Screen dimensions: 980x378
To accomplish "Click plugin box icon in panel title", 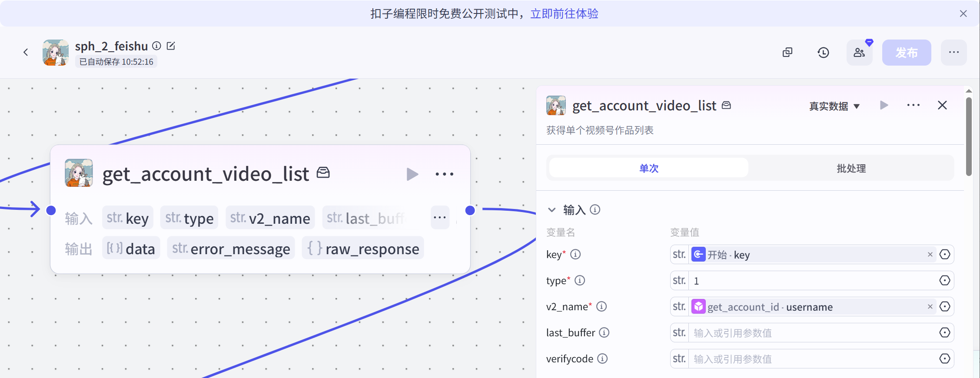I will click(726, 105).
